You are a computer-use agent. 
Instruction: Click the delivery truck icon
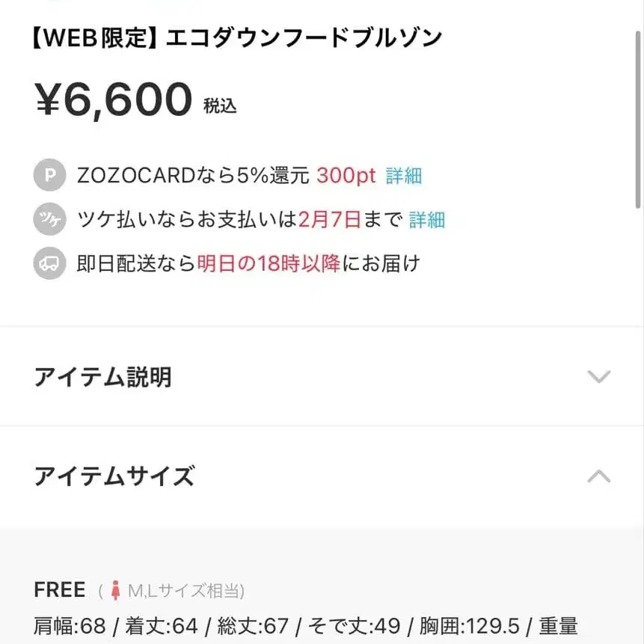pyautogui.click(x=49, y=263)
